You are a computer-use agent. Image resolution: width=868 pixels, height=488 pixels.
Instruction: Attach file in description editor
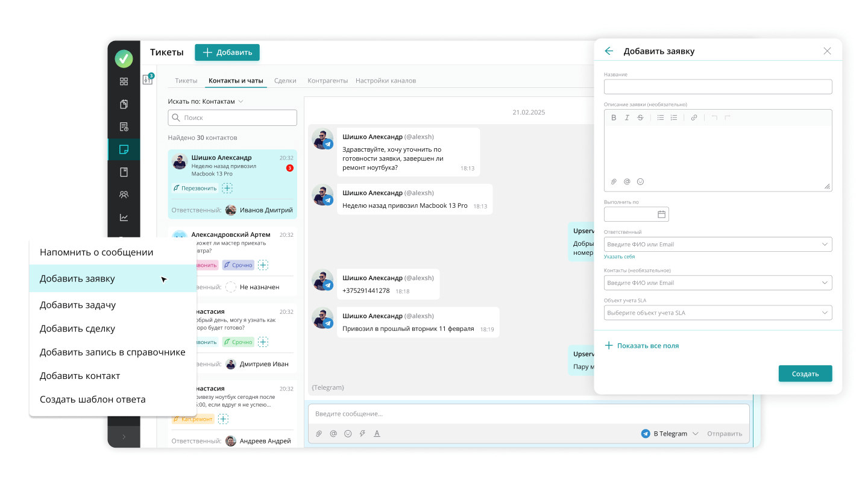614,181
